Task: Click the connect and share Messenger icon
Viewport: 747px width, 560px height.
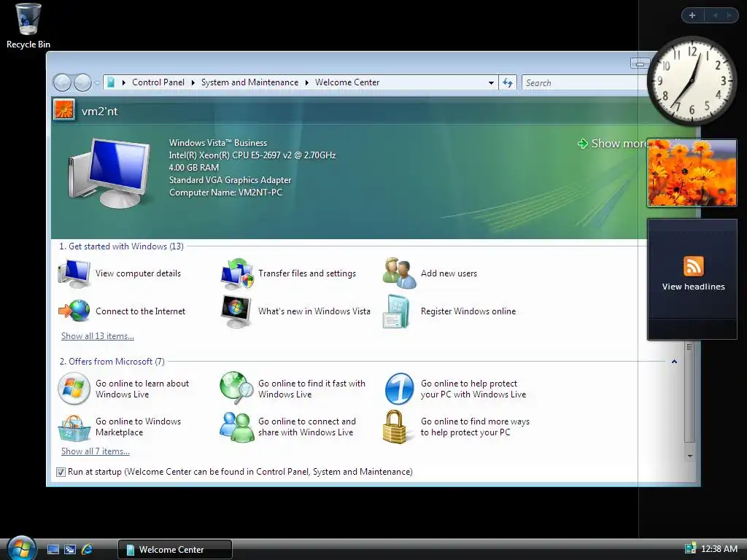Action: tap(236, 427)
